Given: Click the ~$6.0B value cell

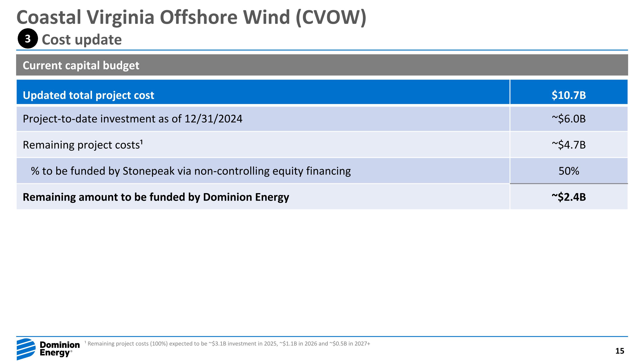Looking at the screenshot, I should click(x=568, y=119).
